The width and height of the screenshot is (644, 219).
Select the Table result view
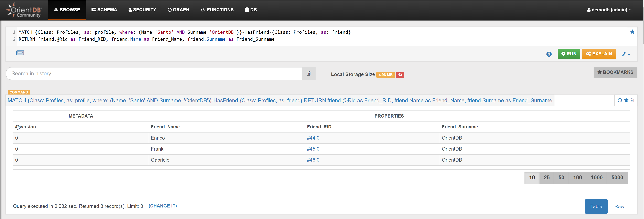click(596, 206)
